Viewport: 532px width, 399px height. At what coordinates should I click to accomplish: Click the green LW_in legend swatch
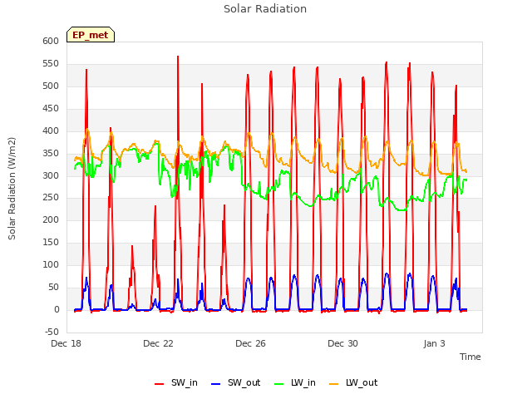point(278,384)
